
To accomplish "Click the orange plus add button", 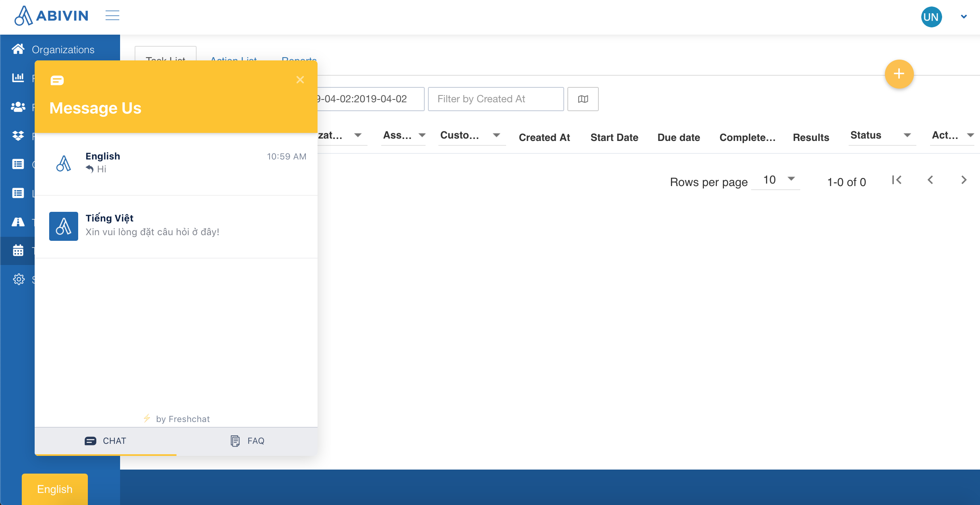I will pos(899,74).
